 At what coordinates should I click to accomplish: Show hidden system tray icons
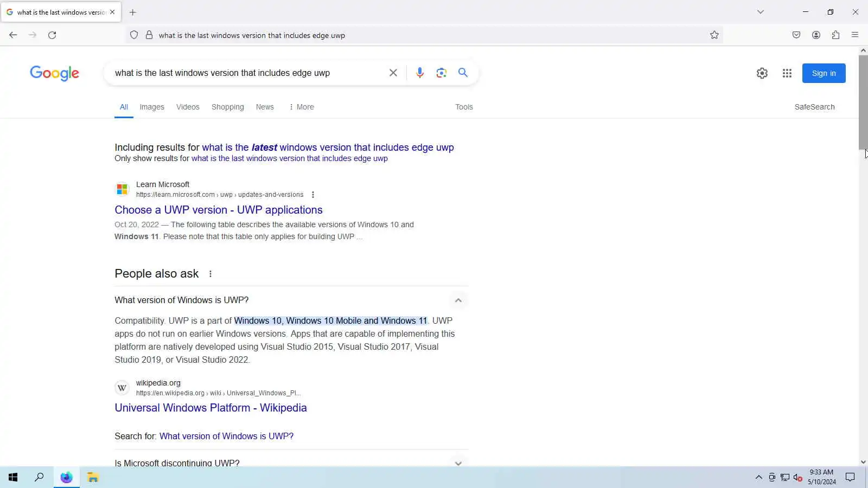pyautogui.click(x=758, y=477)
